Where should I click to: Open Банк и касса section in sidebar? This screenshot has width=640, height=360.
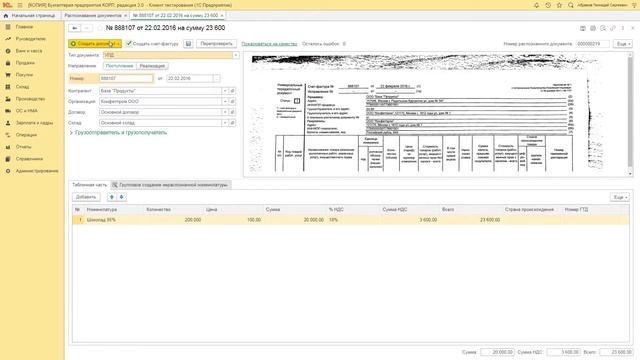coord(29,51)
